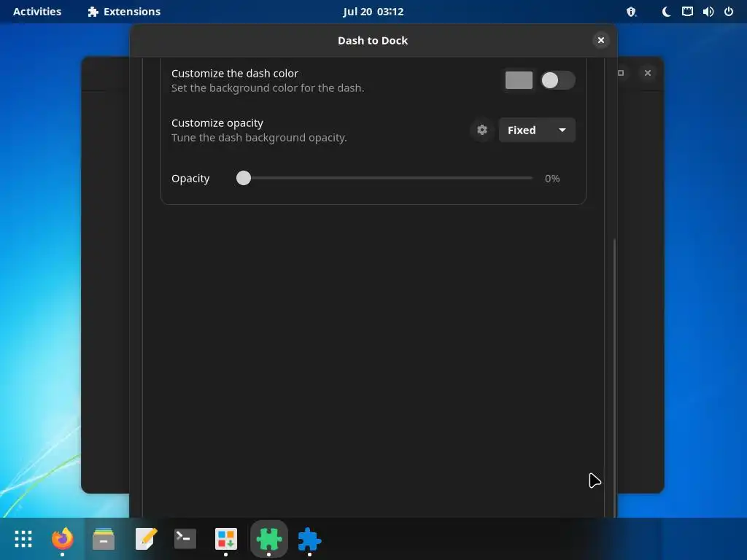Image resolution: width=747 pixels, height=560 pixels.
Task: Open the clock and calendar menu
Action: click(373, 12)
